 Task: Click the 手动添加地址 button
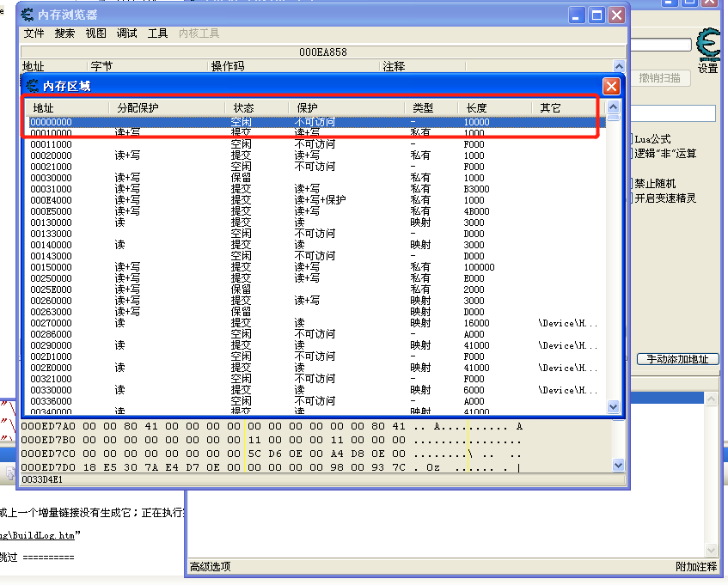coord(678,359)
